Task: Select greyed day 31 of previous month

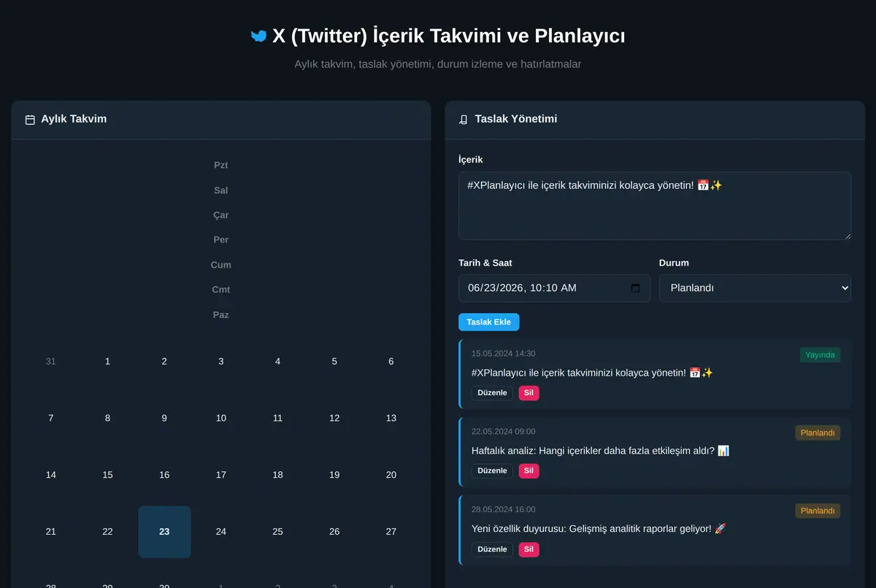Action: pos(50,361)
